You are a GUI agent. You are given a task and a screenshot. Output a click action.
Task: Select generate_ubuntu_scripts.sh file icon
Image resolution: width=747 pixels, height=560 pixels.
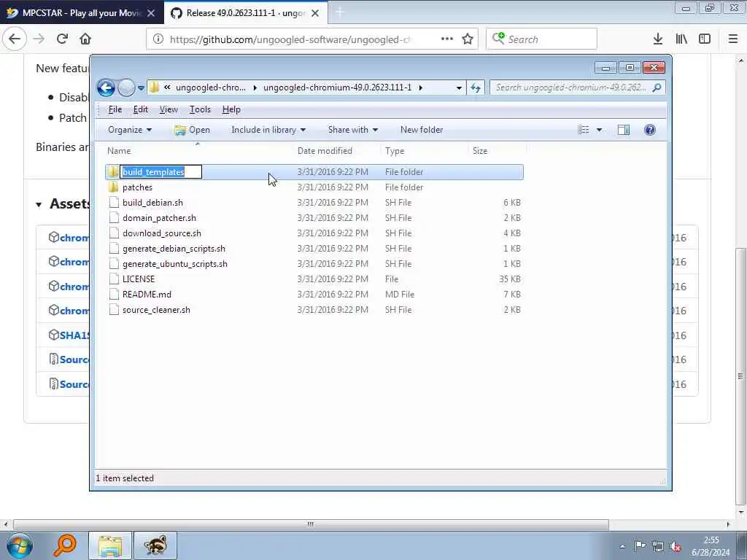point(113,263)
